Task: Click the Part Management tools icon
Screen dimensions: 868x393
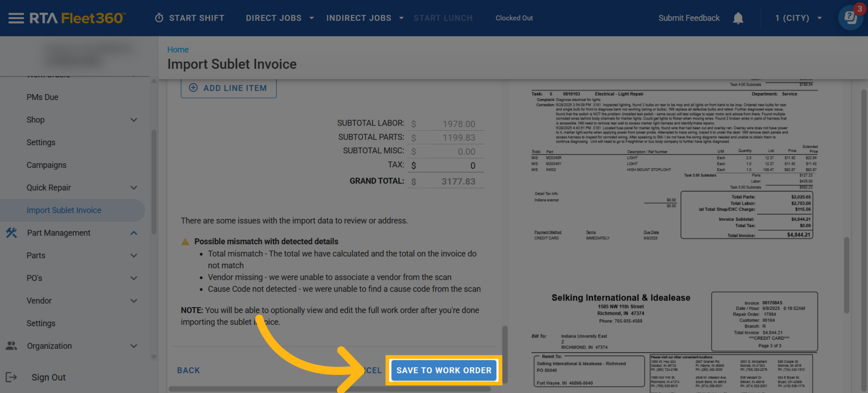Action: (x=12, y=233)
